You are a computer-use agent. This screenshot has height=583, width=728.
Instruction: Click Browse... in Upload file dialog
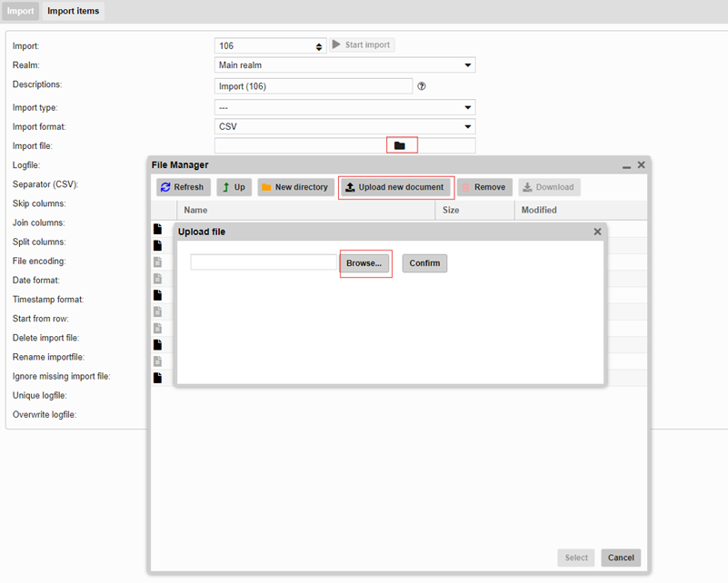pos(364,263)
